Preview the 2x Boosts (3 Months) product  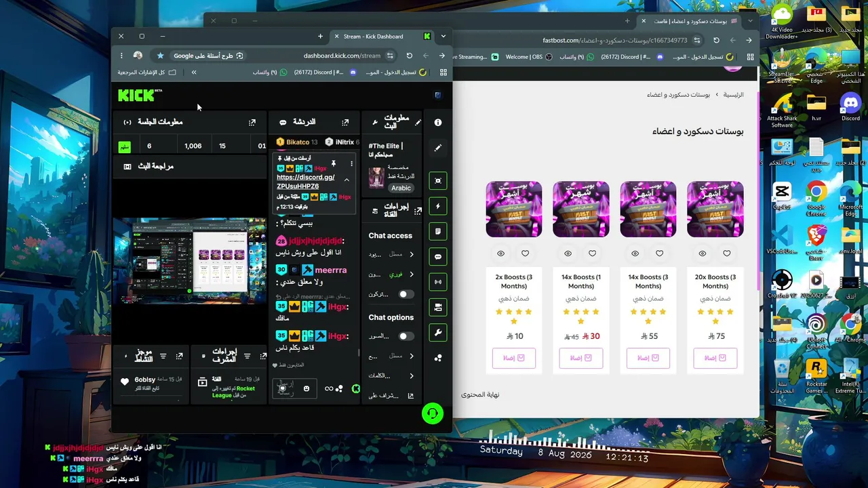tap(500, 253)
